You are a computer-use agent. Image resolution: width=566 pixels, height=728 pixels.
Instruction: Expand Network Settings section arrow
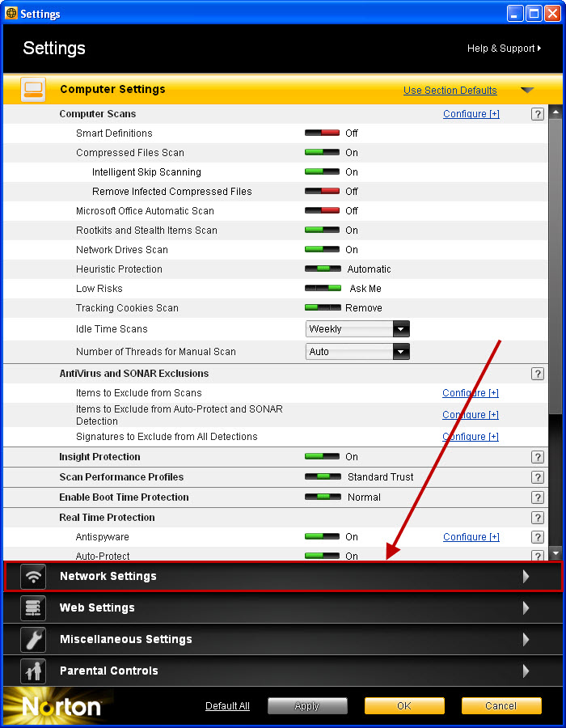tap(526, 576)
